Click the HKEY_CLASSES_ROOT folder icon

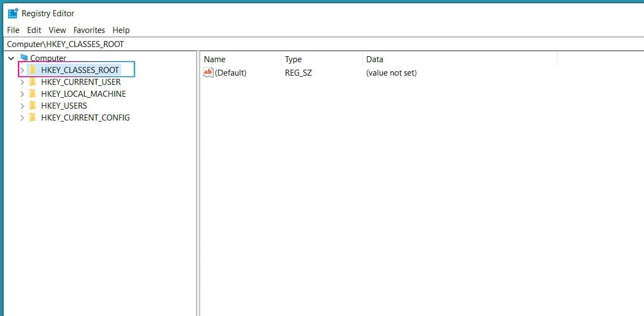click(32, 70)
